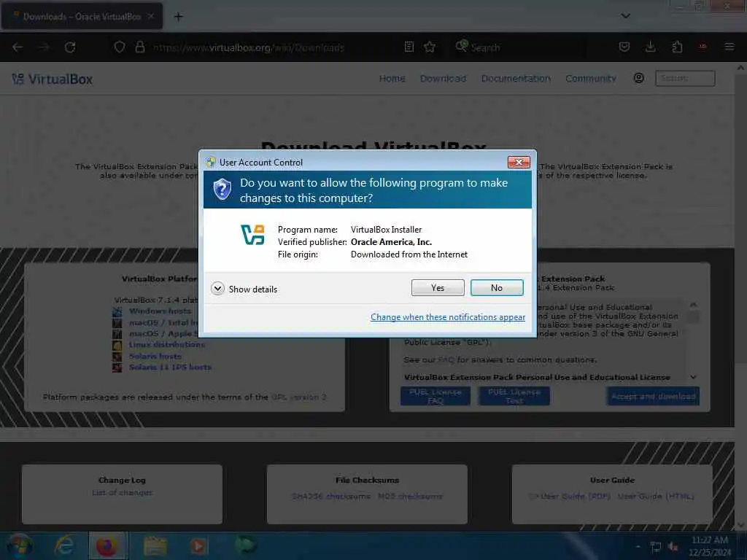Viewport: 747px width, 560px height.
Task: Open the List of changes link
Action: tap(123, 492)
